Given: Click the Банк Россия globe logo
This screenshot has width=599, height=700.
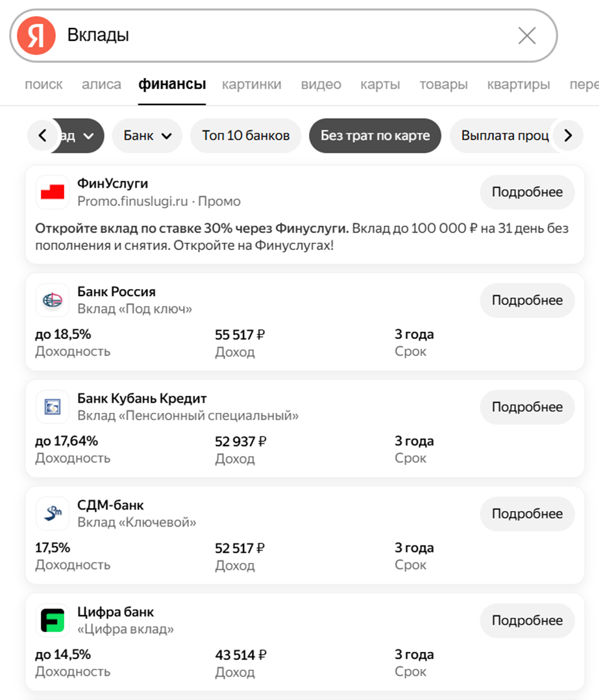Looking at the screenshot, I should coord(53,301).
